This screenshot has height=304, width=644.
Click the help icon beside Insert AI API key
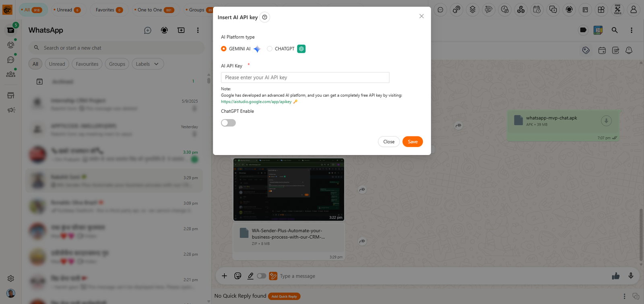pos(264,17)
